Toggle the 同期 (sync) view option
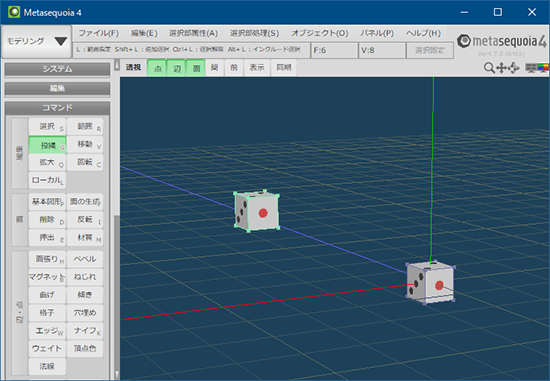The image size is (550, 381). click(x=284, y=68)
